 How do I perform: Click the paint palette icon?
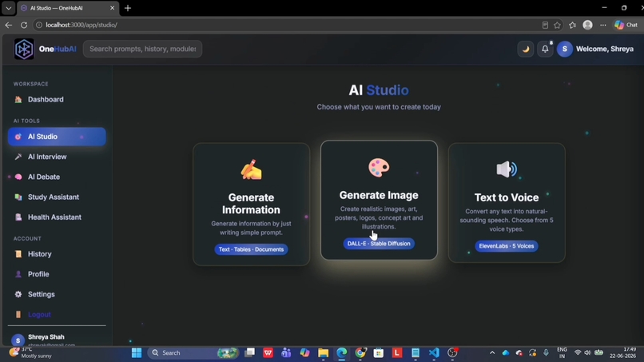379,167
